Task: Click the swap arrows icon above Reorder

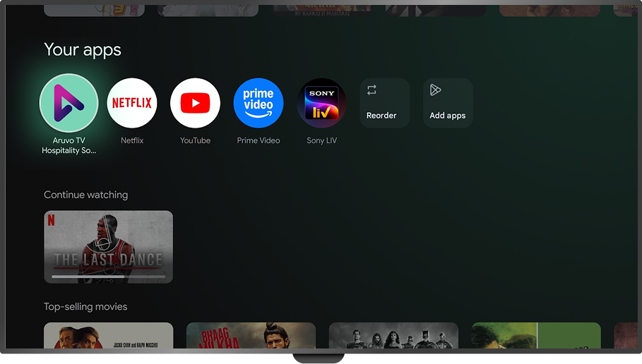Action: pos(372,90)
